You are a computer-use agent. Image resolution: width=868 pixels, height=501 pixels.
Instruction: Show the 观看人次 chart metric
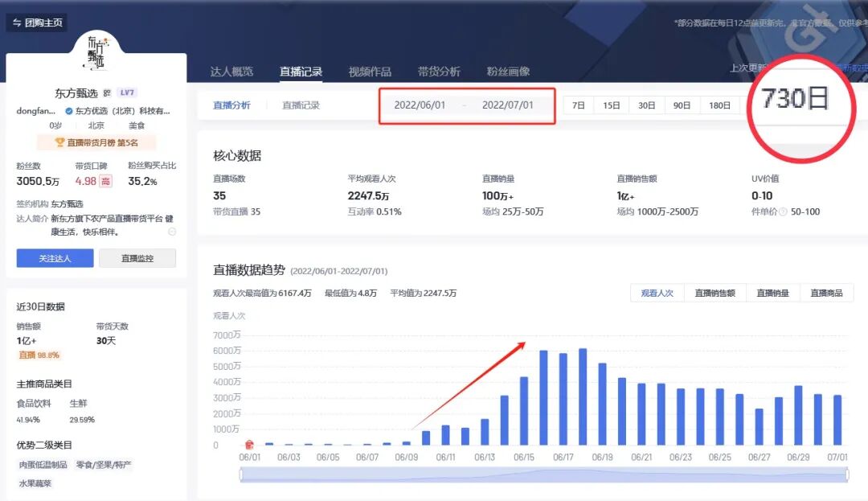point(657,293)
